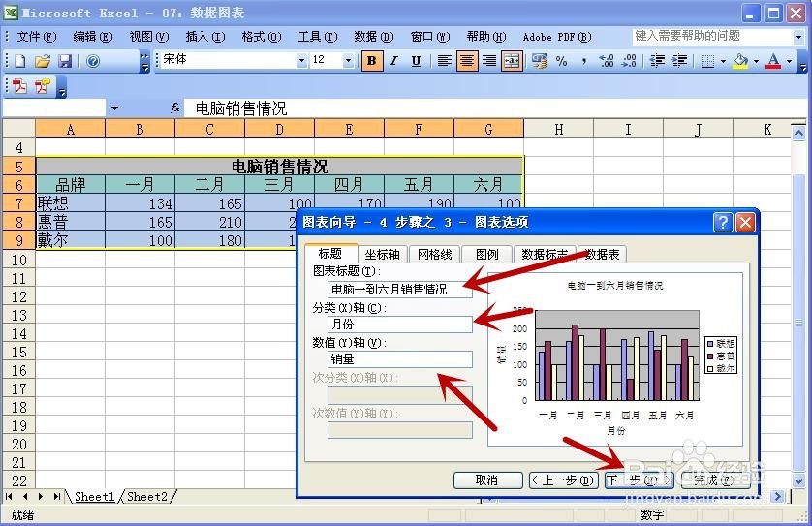Click 完成 finish button
The height and width of the screenshot is (526, 812).
(715, 480)
